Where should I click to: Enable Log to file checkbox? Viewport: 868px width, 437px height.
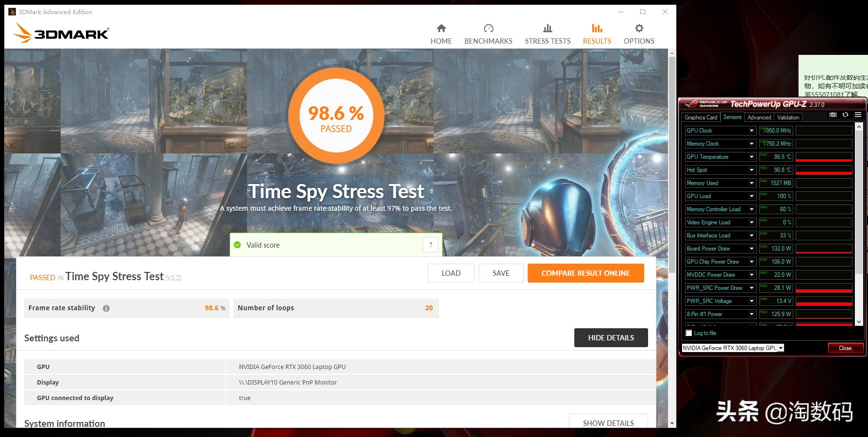[688, 333]
